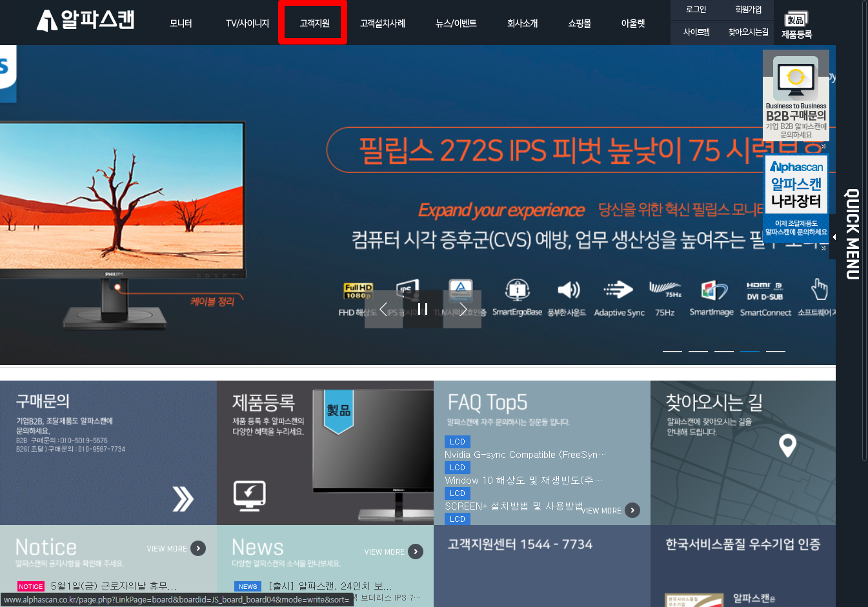The height and width of the screenshot is (607, 868).
Task: Click the SmartErgoBase feature icon
Action: coord(517,290)
